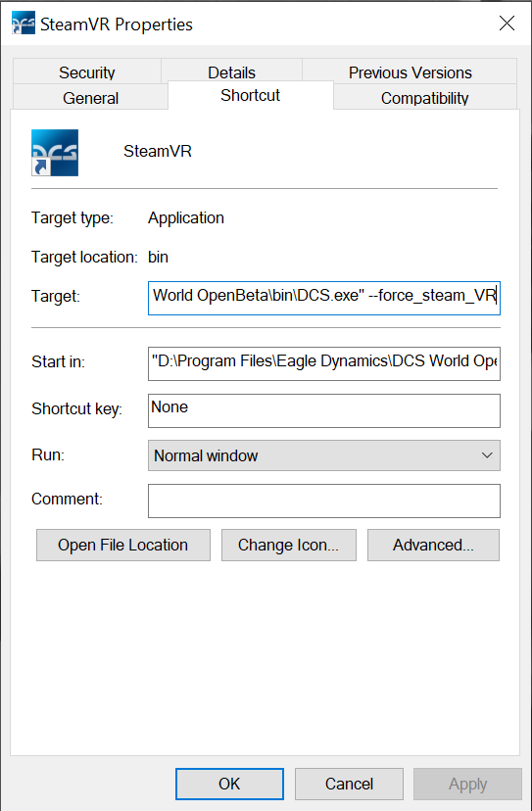Close the SteamVR Properties dialog
The image size is (532, 811).
(507, 24)
